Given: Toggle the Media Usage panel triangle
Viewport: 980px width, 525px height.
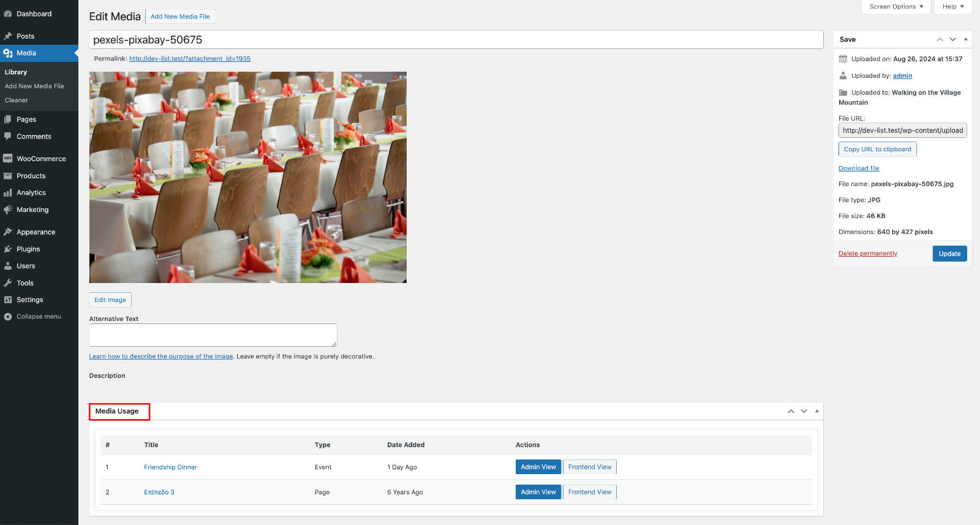Looking at the screenshot, I should [x=817, y=411].
